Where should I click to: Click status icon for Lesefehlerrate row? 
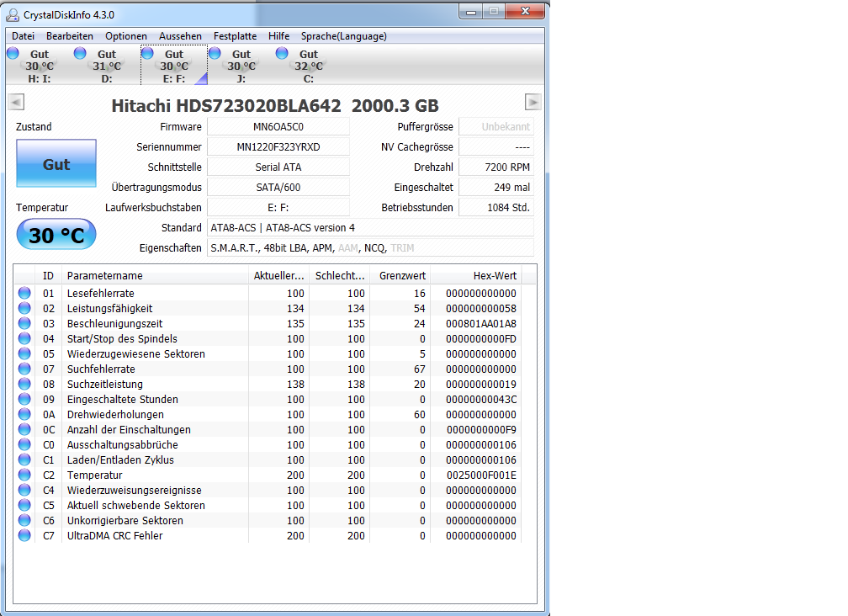(24, 293)
